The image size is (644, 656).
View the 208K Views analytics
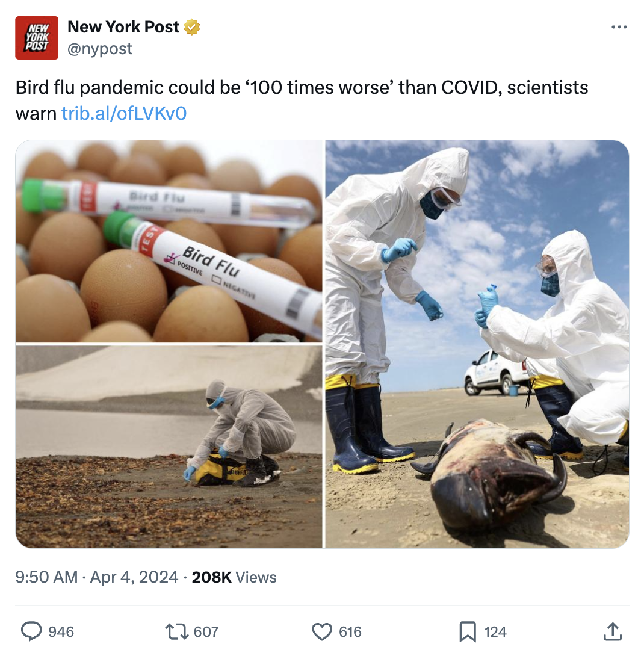click(x=234, y=577)
